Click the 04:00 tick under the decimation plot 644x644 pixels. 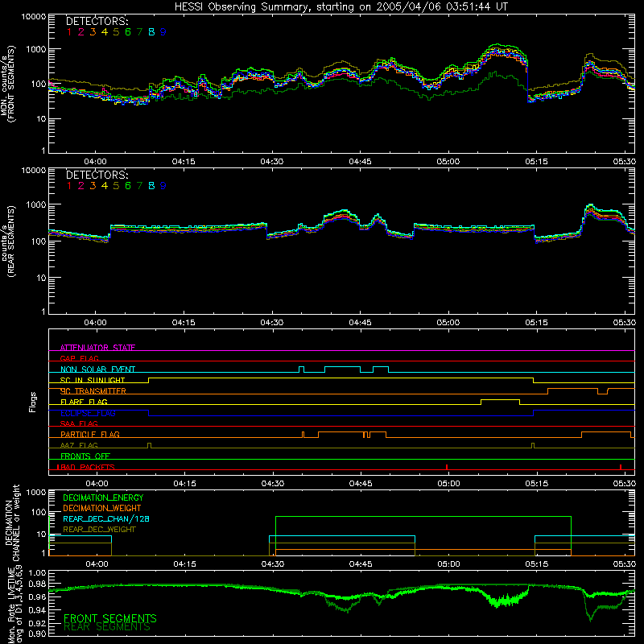coord(97,564)
